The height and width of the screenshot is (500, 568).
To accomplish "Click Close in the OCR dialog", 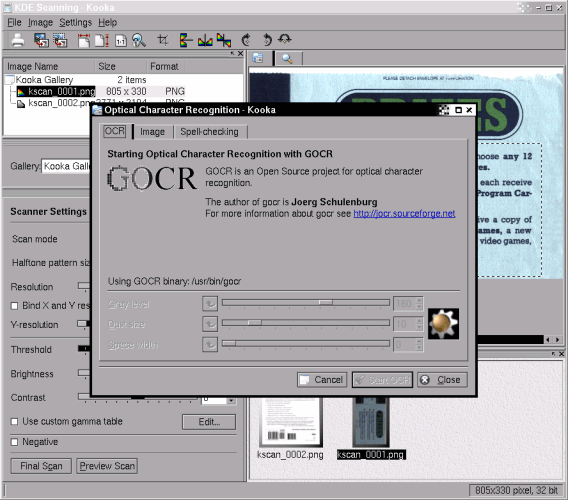I will [x=442, y=380].
